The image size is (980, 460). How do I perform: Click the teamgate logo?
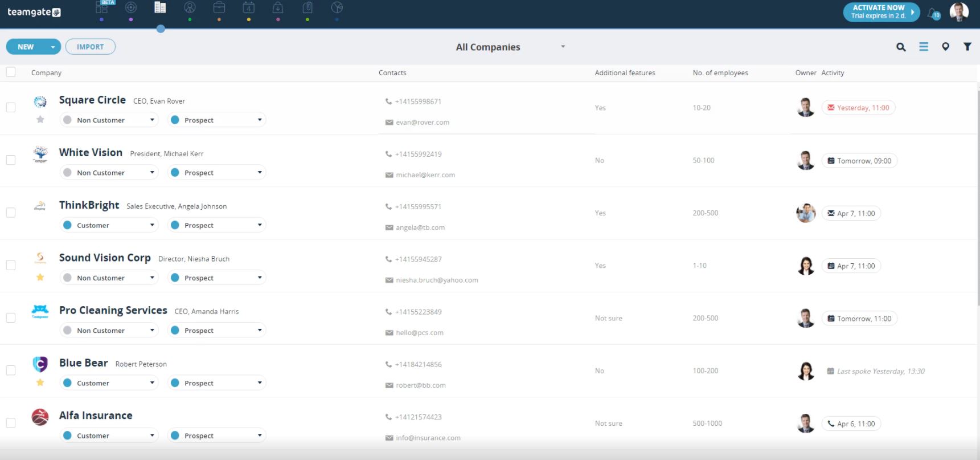34,12
